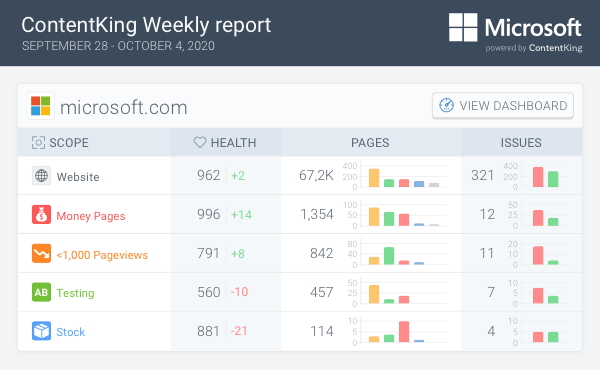Click the negative health change -21
Image resolution: width=600 pixels, height=370 pixels.
(239, 331)
